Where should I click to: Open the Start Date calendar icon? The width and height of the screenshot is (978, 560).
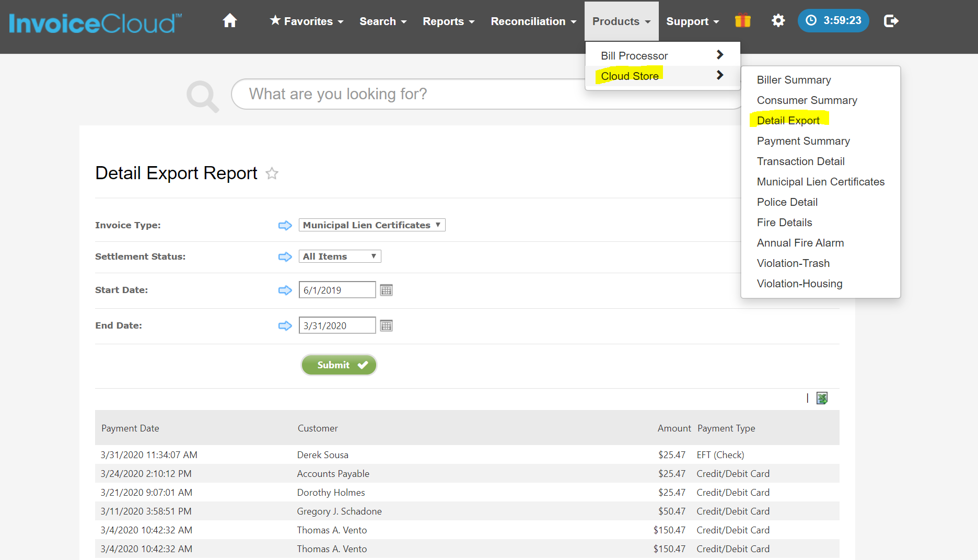(x=386, y=290)
